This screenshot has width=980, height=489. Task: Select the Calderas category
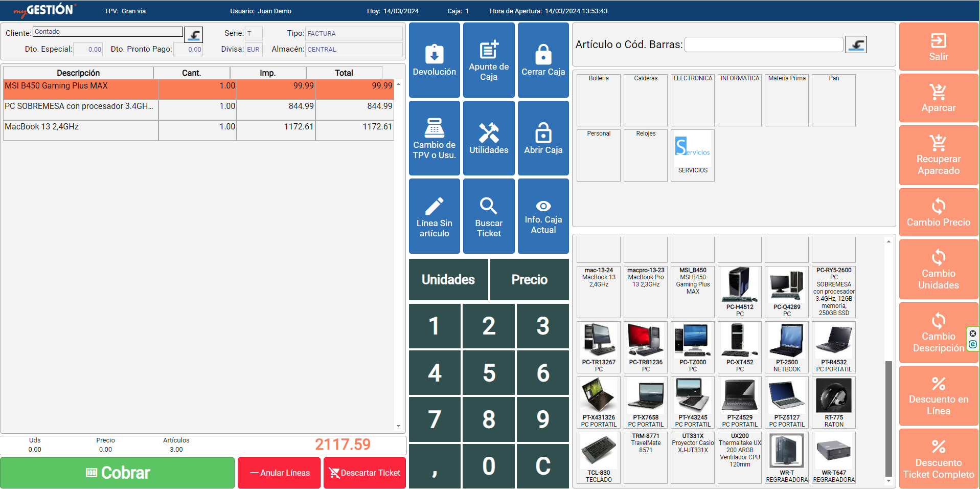646,100
